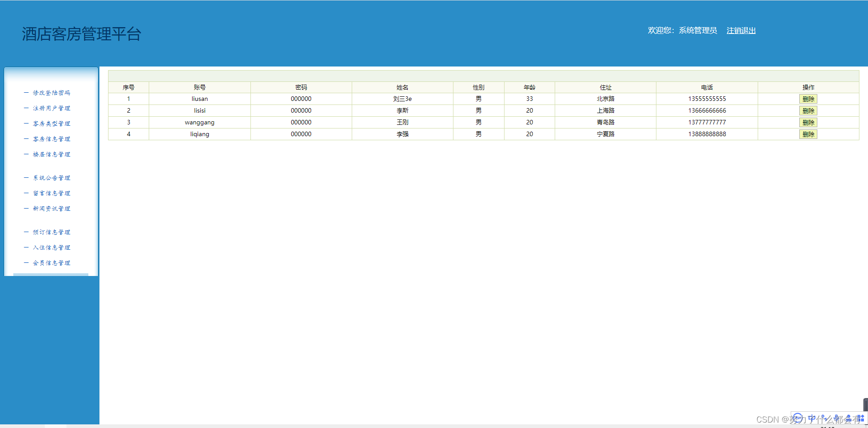Open 客房信息管理 page

coord(52,139)
